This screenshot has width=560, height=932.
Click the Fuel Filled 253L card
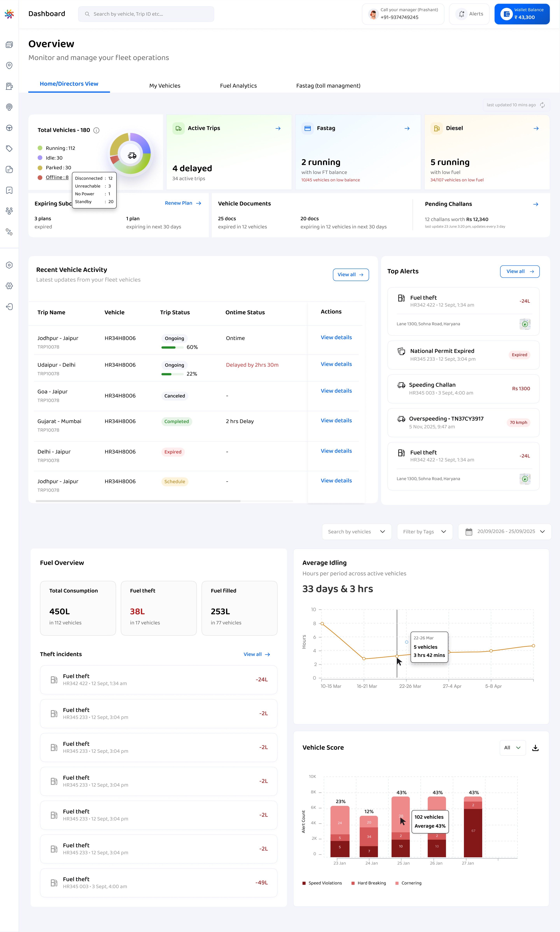click(239, 608)
